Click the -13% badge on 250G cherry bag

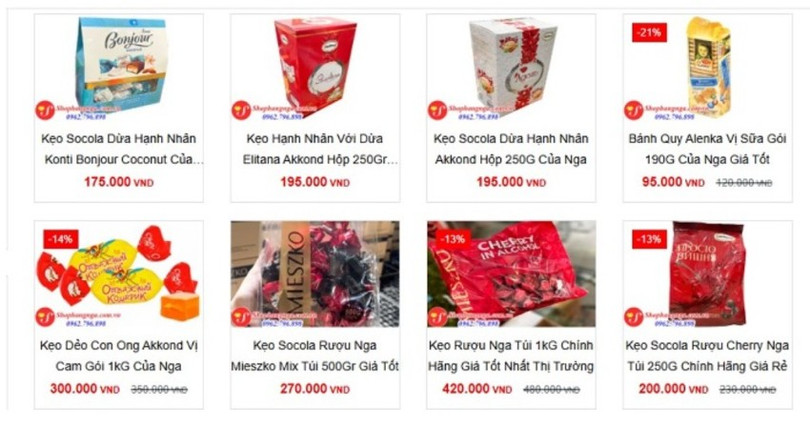649,239
